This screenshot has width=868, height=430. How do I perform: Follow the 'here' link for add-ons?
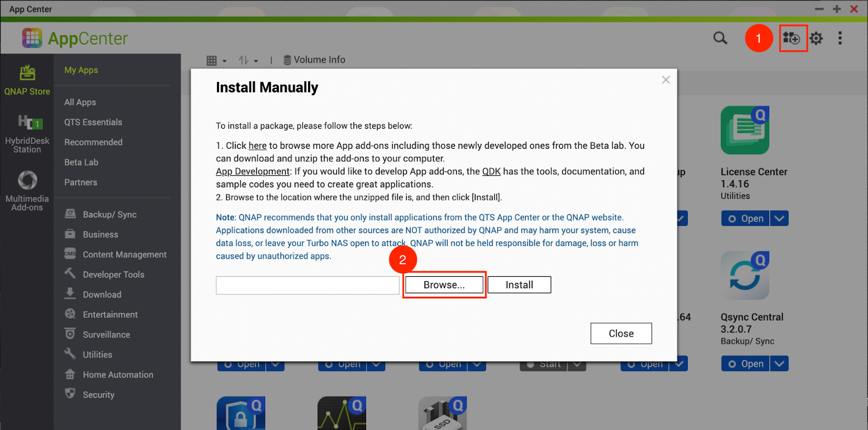click(x=258, y=146)
